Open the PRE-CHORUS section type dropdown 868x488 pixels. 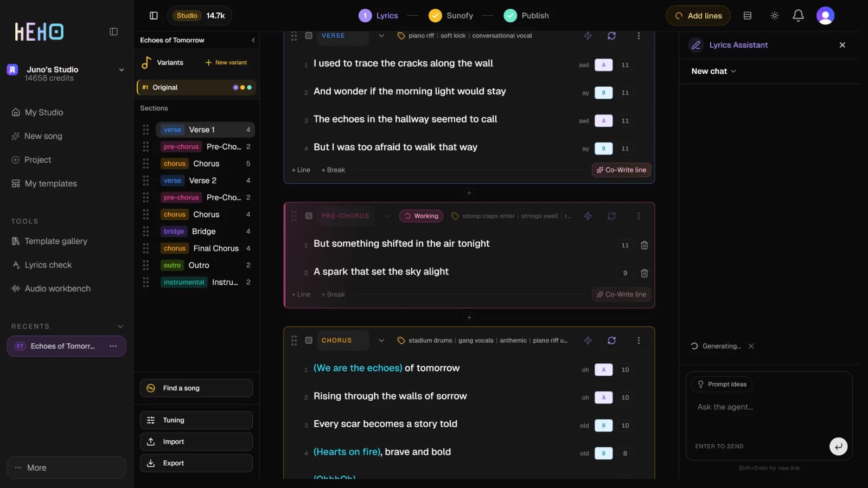[x=387, y=216]
